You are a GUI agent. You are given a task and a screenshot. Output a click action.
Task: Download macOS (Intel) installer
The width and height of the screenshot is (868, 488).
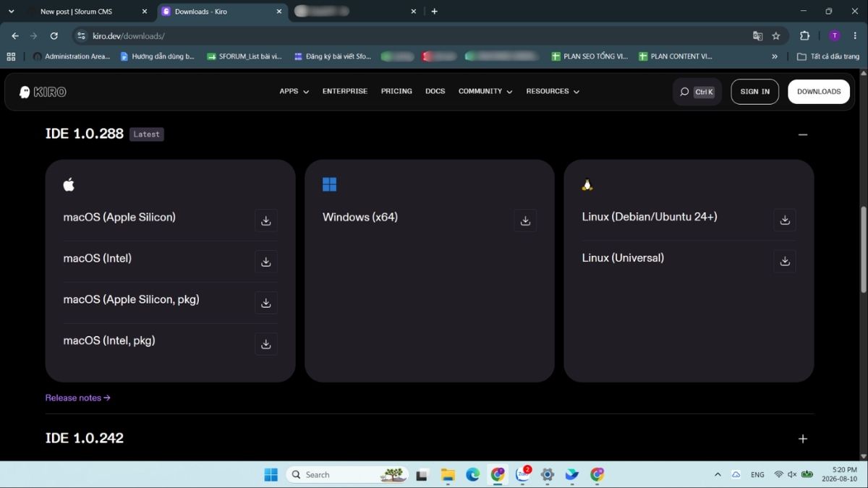266,262
